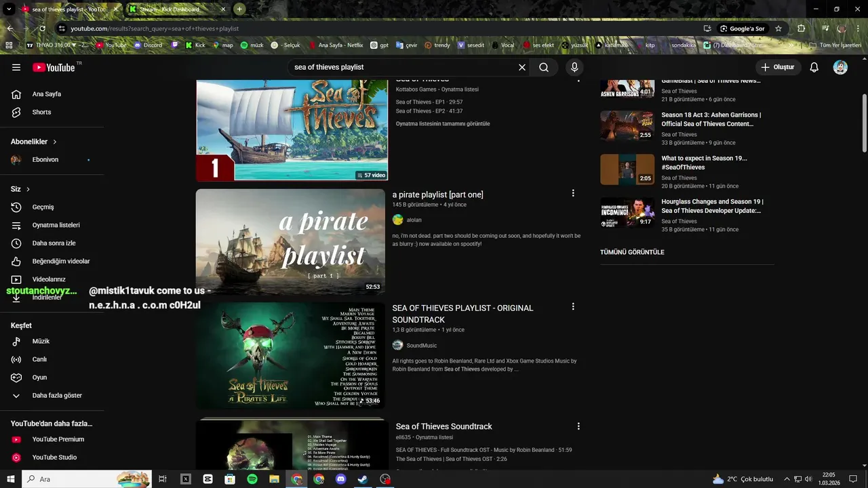Clear the search box with X
This screenshot has height=488, width=868.
(x=522, y=67)
